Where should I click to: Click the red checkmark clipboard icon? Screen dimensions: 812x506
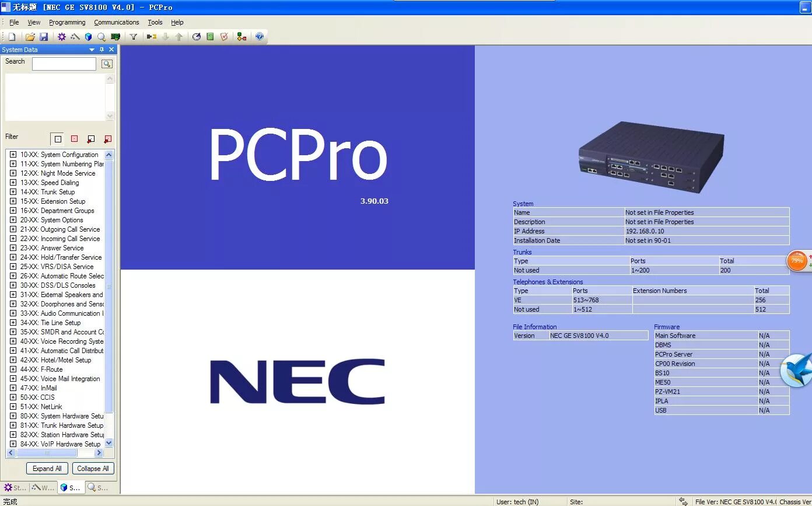pyautogui.click(x=224, y=37)
